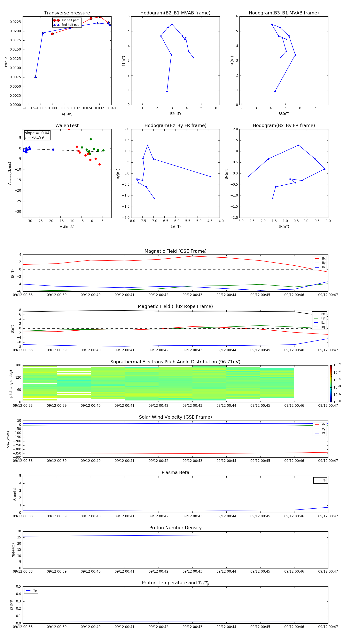Click the 'Solar Wind Velocity (GSE Frame)' title
351x644 pixels.
(175, 417)
